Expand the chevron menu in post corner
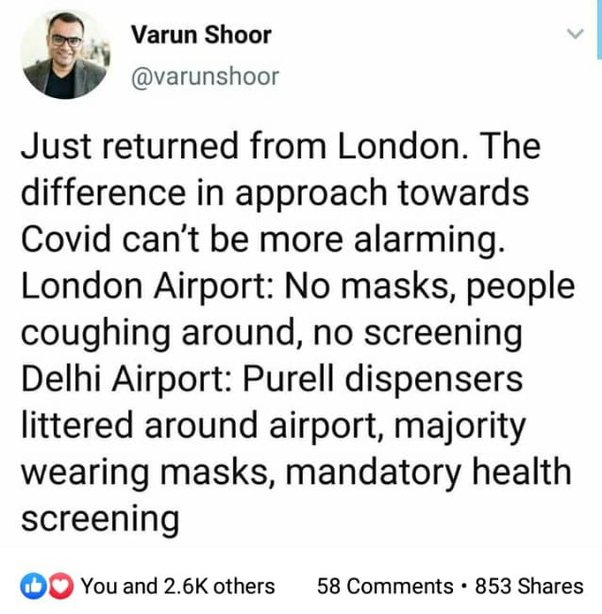Screen dimensions: 602x614 pyautogui.click(x=575, y=34)
